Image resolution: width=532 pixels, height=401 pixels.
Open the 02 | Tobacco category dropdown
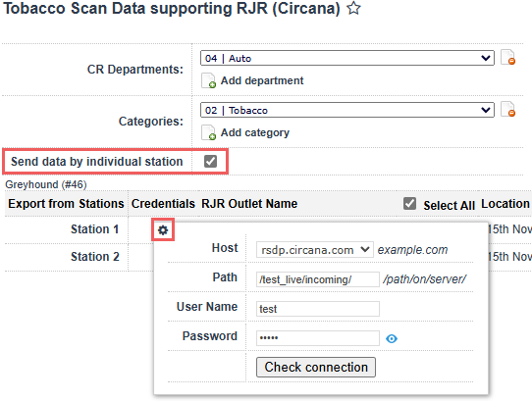click(x=347, y=110)
